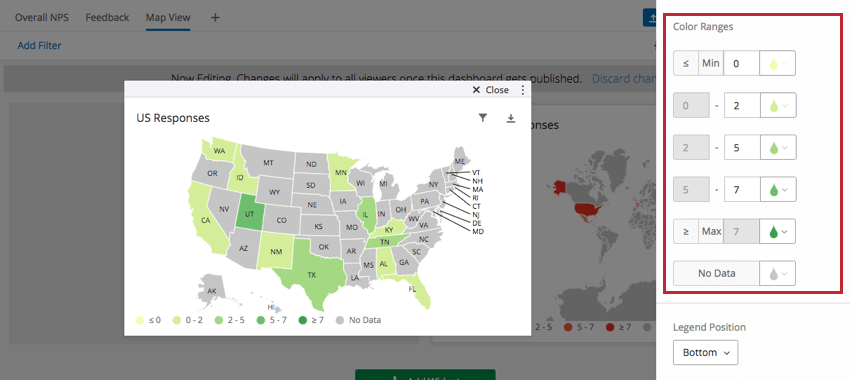This screenshot has height=380, width=850.
Task: Close the US Responses widget editor
Action: pyautogui.click(x=491, y=90)
